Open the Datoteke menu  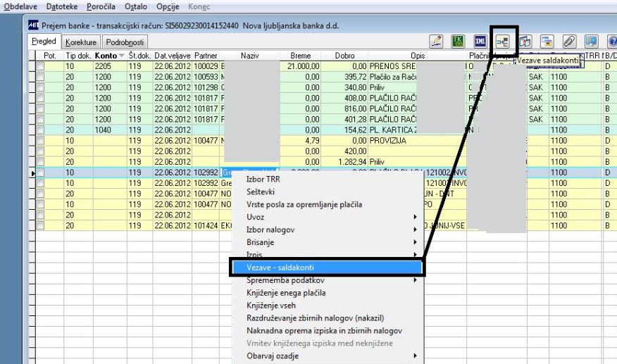click(x=62, y=7)
